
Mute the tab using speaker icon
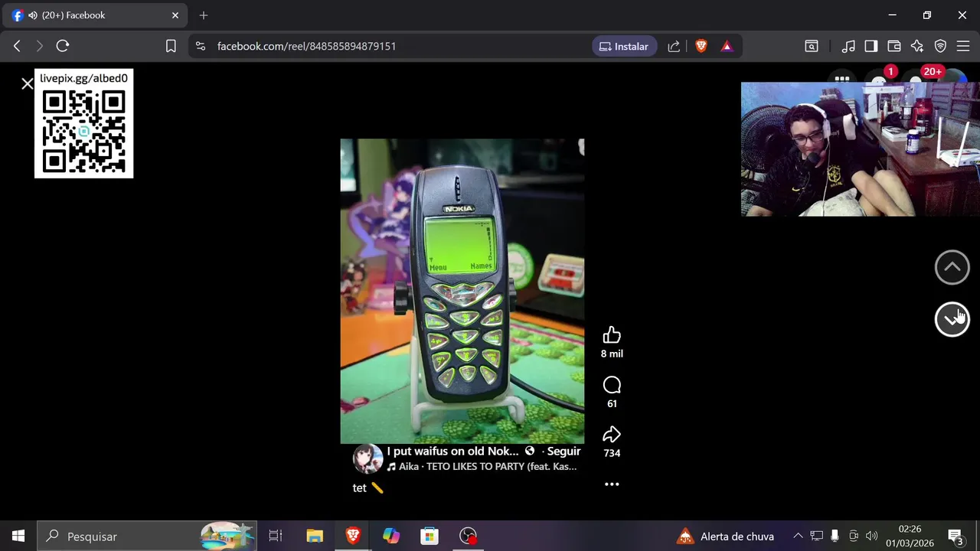click(x=33, y=15)
